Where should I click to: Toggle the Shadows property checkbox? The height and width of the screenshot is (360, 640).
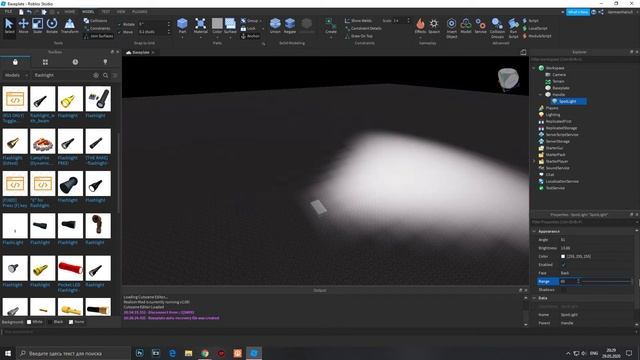click(563, 290)
